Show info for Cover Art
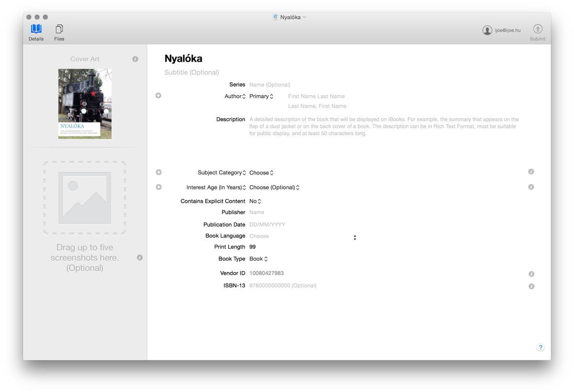This screenshot has height=392, width=574. pos(135,59)
